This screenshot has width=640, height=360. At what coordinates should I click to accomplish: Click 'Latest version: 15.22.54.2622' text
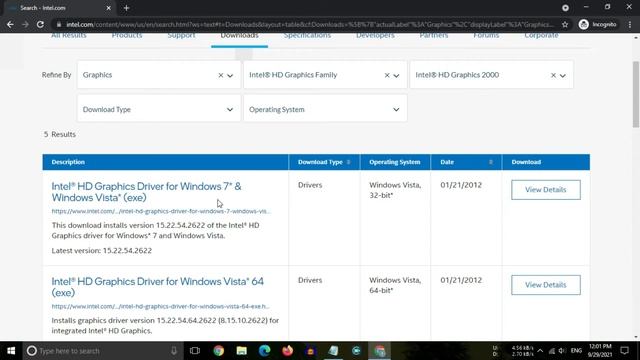click(x=102, y=251)
